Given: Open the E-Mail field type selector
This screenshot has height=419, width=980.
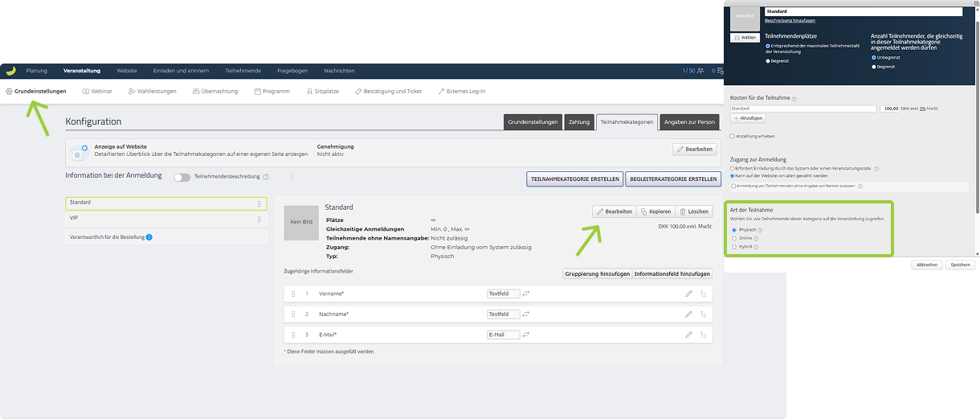Looking at the screenshot, I should pyautogui.click(x=504, y=335).
